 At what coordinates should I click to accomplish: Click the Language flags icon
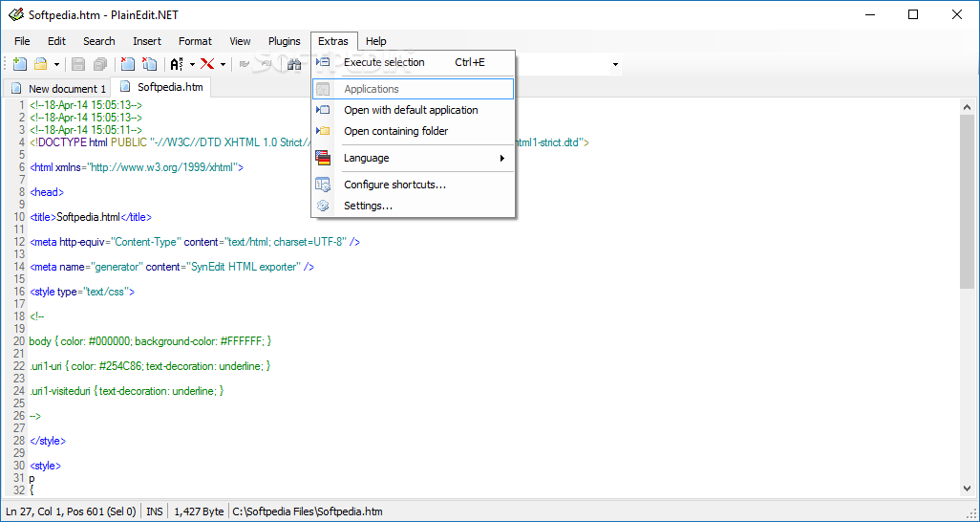tap(323, 159)
